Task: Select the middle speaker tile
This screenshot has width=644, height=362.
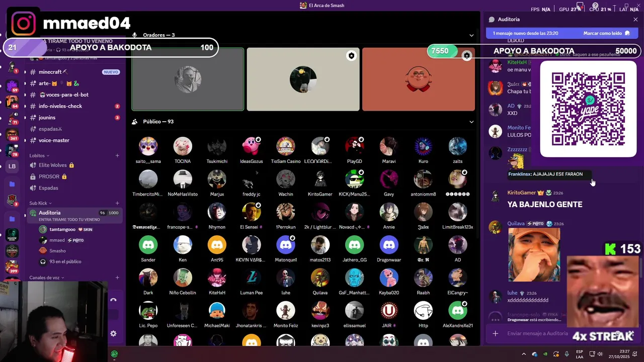Action: 303,79
